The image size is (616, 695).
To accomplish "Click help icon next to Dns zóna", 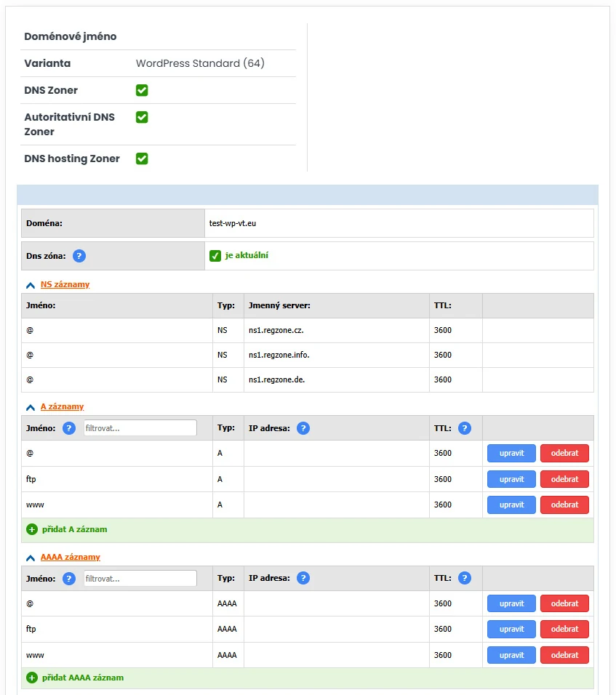I will coord(79,256).
